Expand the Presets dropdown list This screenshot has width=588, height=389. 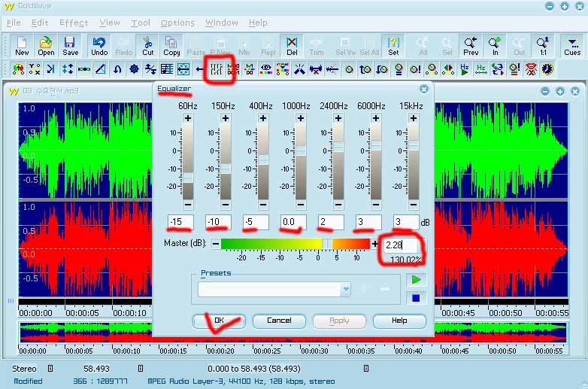point(346,289)
